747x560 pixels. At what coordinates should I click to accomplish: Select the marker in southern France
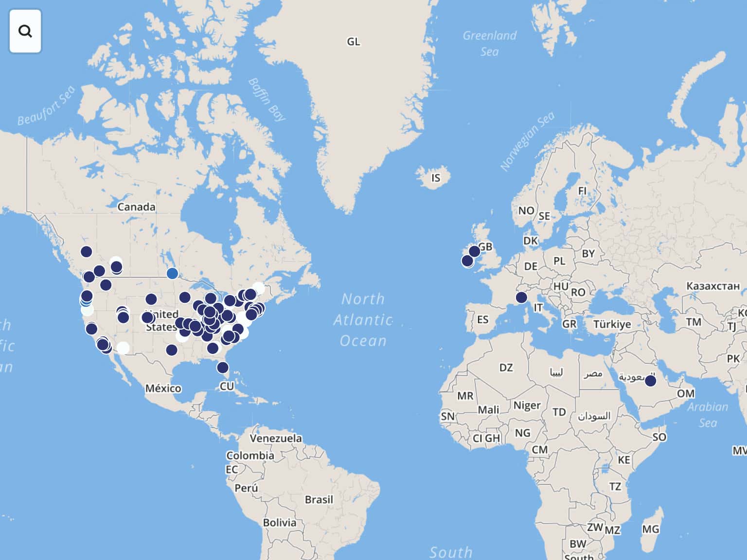pos(521,297)
